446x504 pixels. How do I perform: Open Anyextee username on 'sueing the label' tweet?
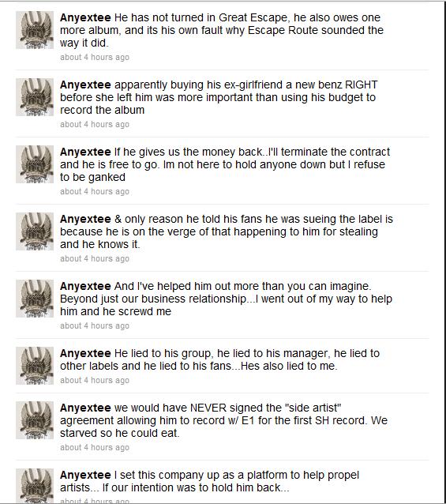coord(85,219)
